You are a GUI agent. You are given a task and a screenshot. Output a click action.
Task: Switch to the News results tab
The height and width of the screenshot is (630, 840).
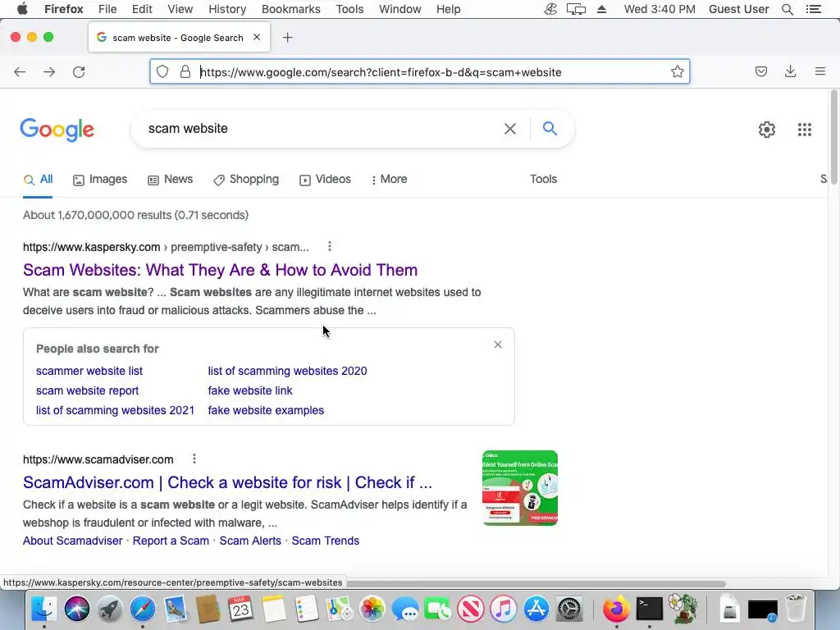click(x=171, y=180)
